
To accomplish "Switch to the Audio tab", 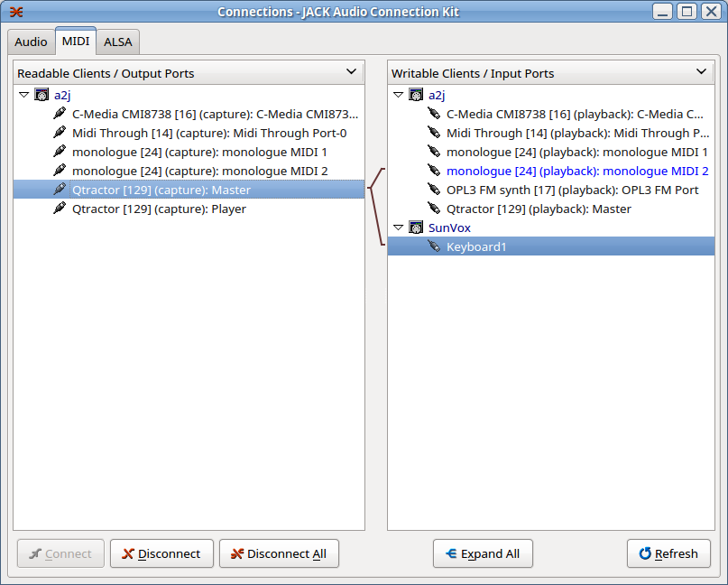I will (x=31, y=42).
